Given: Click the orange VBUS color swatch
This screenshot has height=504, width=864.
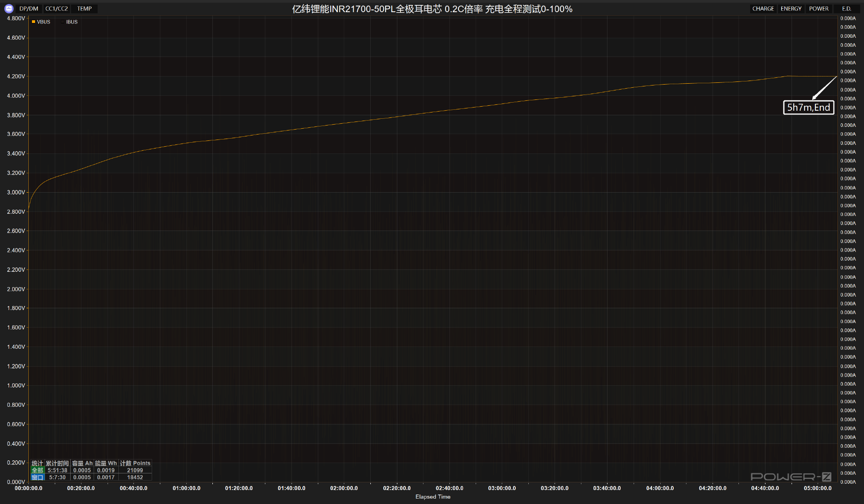Looking at the screenshot, I should click(33, 22).
